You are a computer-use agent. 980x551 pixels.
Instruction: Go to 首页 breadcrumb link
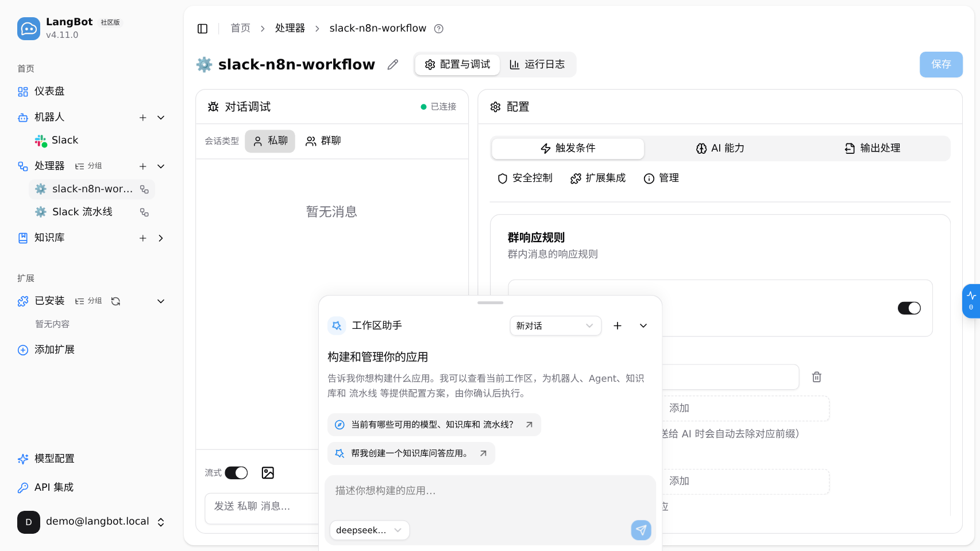click(x=241, y=29)
